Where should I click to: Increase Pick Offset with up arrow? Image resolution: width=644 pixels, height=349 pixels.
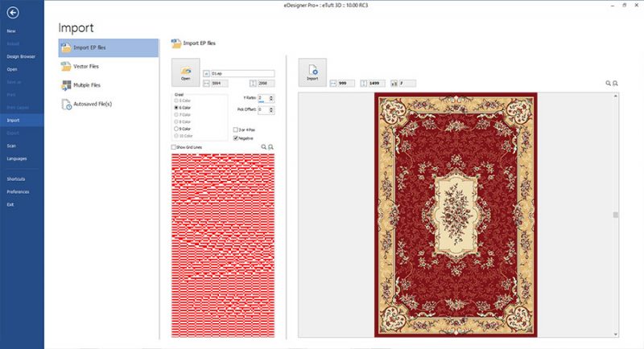[x=271, y=109]
